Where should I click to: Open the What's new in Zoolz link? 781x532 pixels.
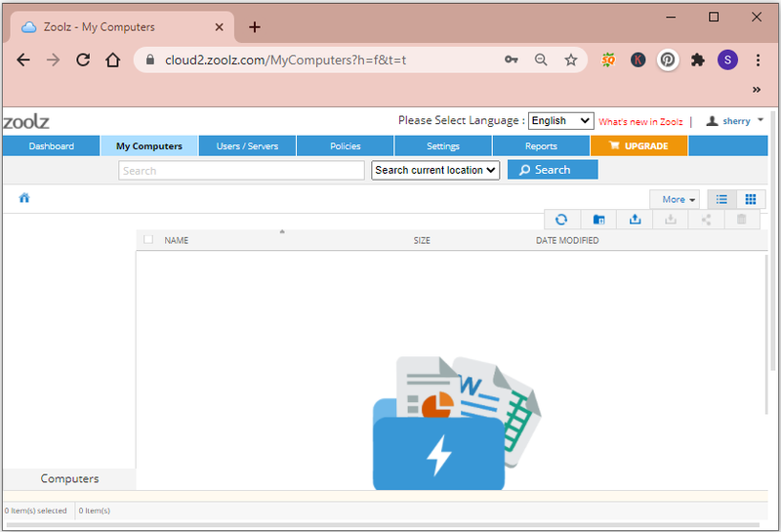point(640,122)
